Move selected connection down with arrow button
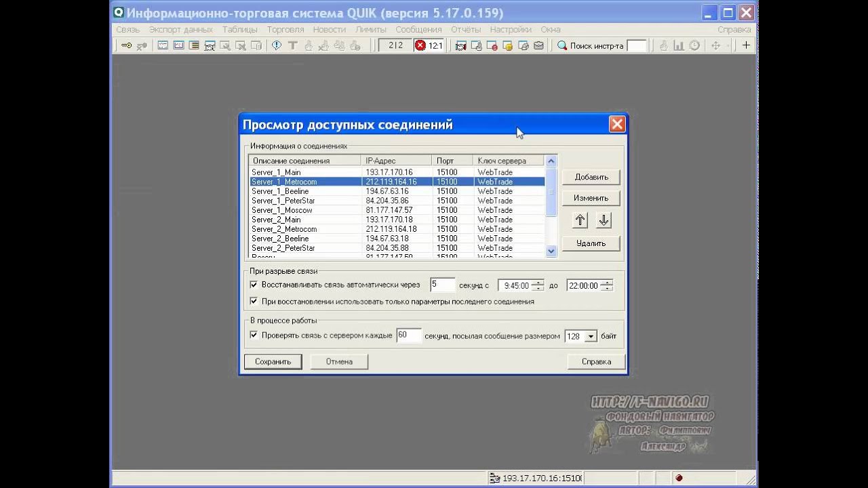 pos(604,220)
